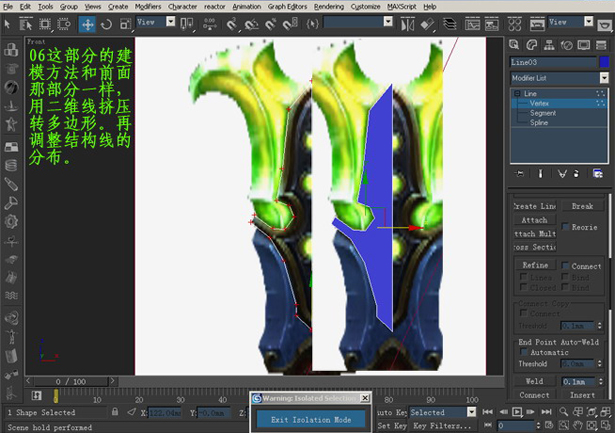Screen dimensions: 615x433
Task: Open the Modifier List dropdown
Action: click(x=604, y=78)
